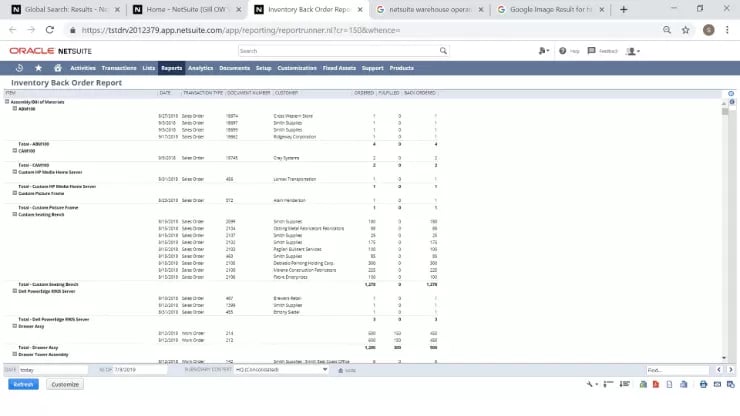Switch to Google Image Result tab

551,9
